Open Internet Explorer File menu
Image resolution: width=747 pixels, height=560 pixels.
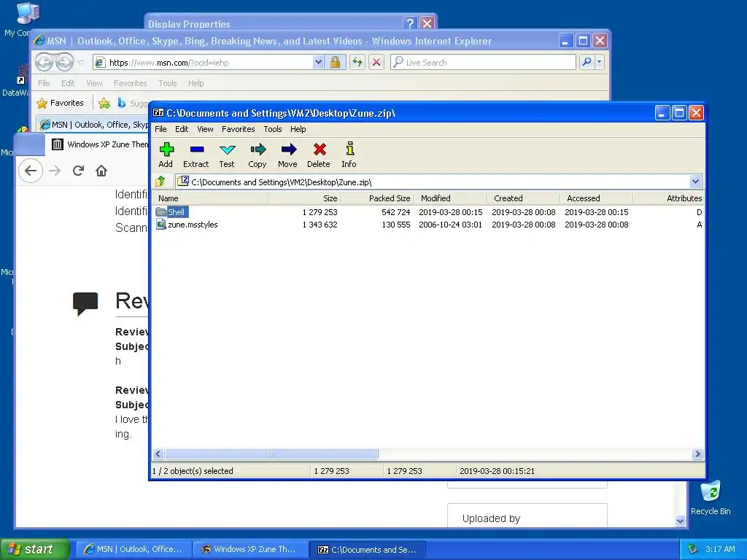click(x=44, y=83)
